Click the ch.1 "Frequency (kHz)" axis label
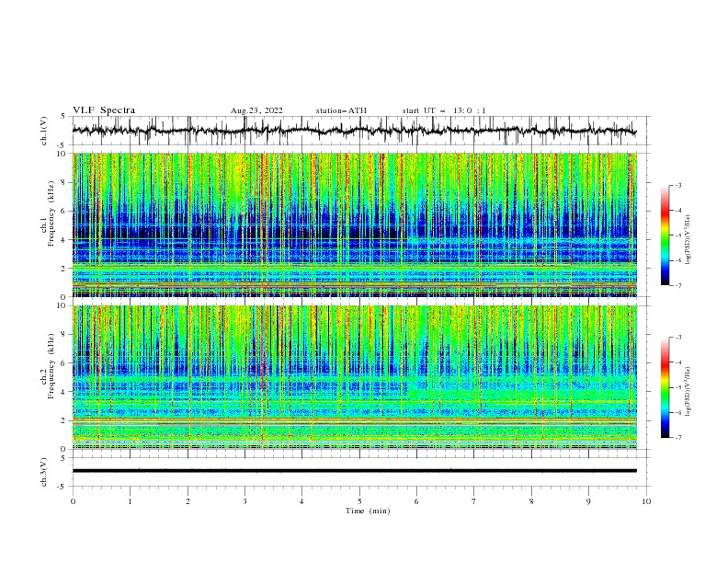The image size is (728, 563). 51,212
